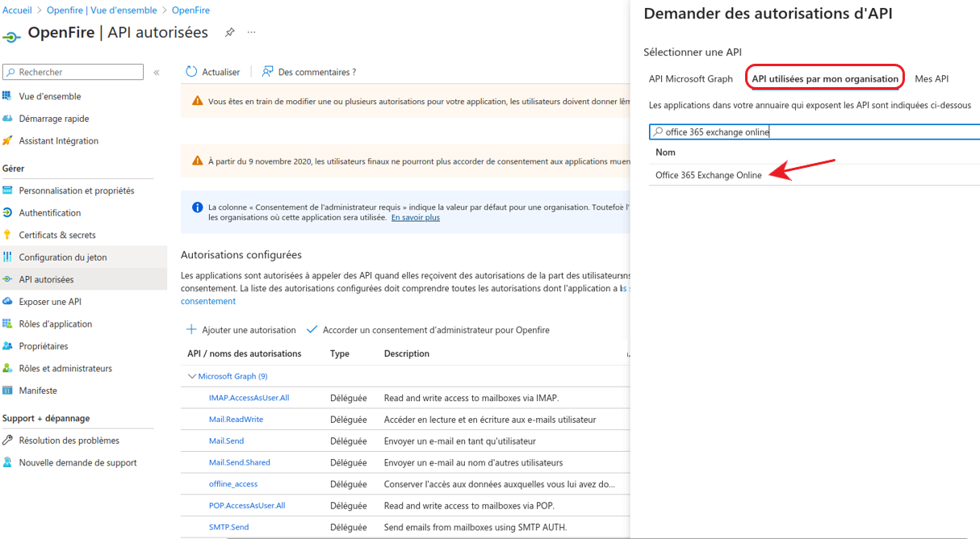This screenshot has width=980, height=539.
Task: Click the Actualiser refresh icon
Action: pos(191,72)
